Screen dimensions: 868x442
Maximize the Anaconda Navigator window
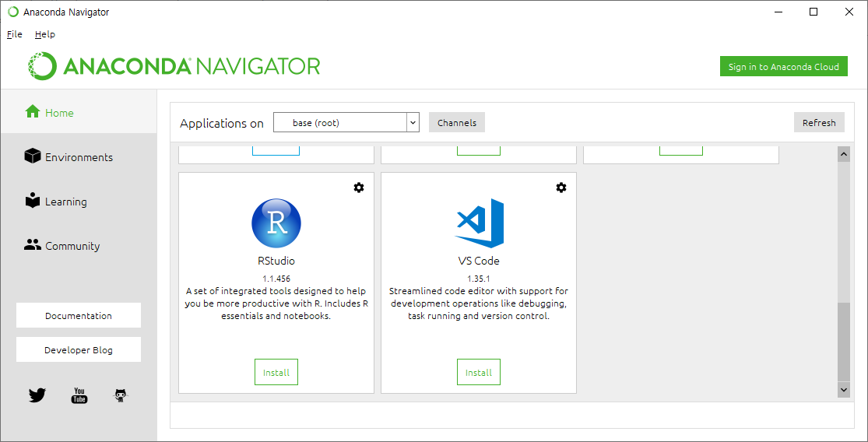[814, 12]
